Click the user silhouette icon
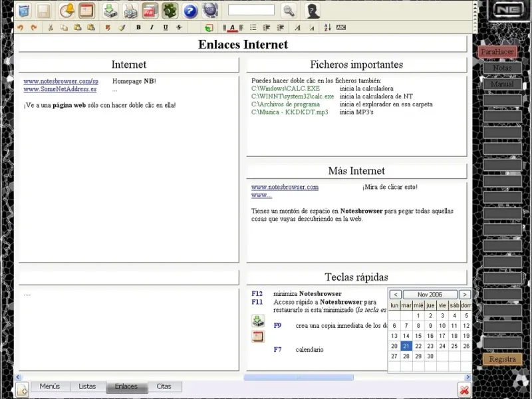532x399 pixels. (312, 11)
